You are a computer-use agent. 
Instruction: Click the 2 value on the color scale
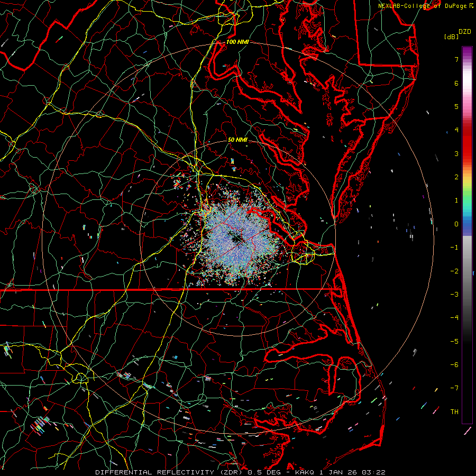pyautogui.click(x=456, y=177)
